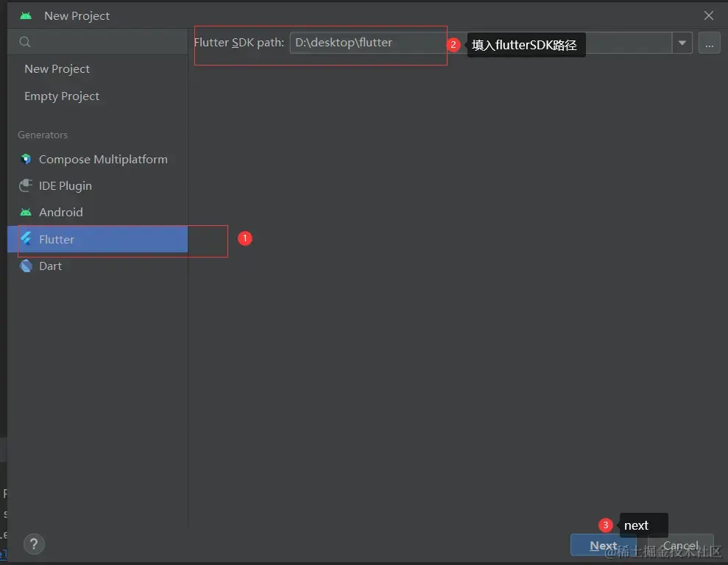Select the Dart generator
Image resolution: width=728 pixels, height=565 pixels.
pos(97,266)
